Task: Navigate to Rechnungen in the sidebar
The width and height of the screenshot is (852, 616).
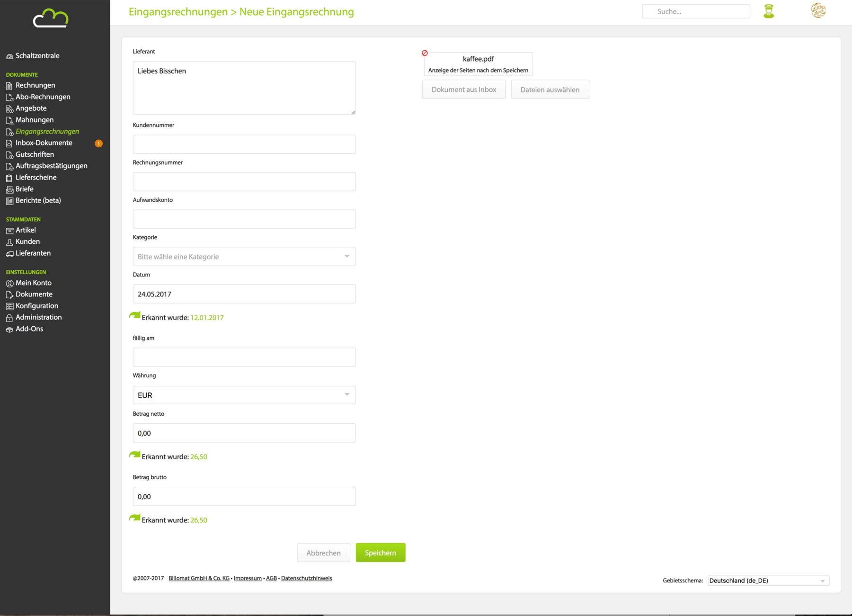Action: point(35,85)
